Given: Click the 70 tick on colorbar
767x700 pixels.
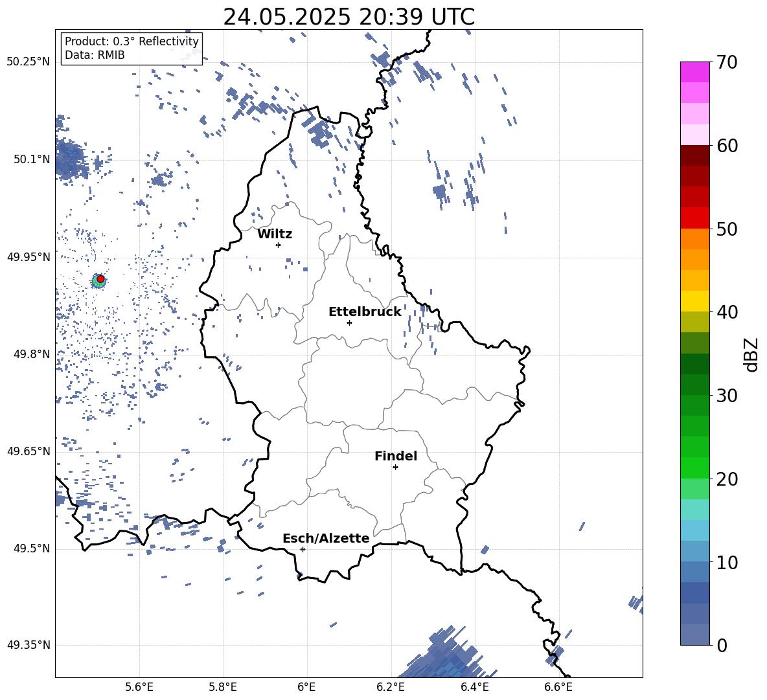Looking at the screenshot, I should [x=726, y=63].
